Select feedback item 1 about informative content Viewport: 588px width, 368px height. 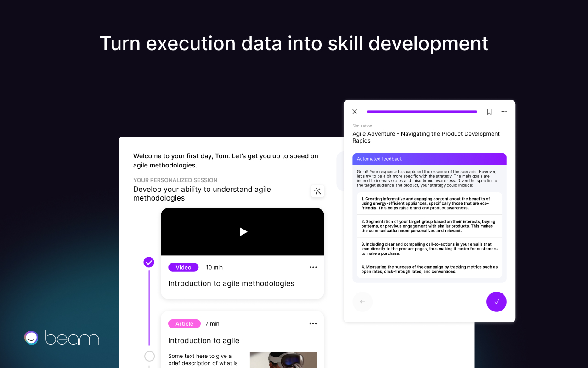click(x=430, y=203)
